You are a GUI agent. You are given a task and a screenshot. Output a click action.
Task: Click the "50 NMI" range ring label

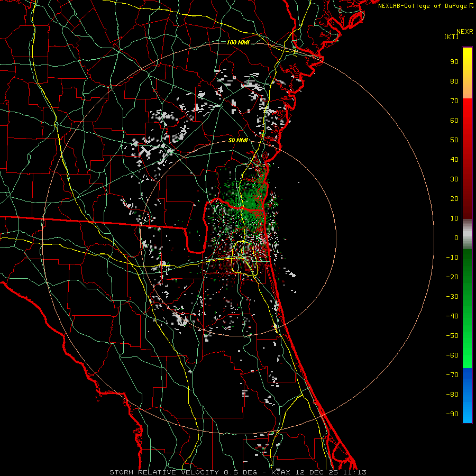(238, 140)
